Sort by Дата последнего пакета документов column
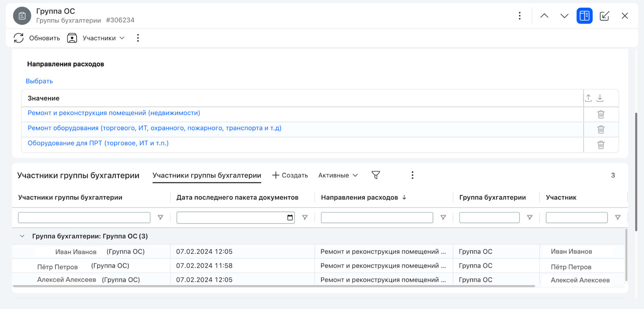Screen dimensions: 644x309 click(x=237, y=197)
